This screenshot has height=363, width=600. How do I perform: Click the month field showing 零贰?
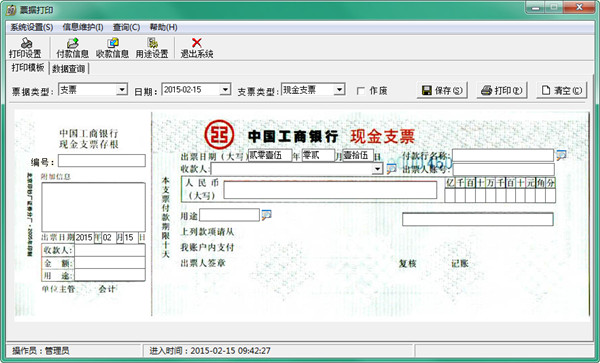click(318, 155)
